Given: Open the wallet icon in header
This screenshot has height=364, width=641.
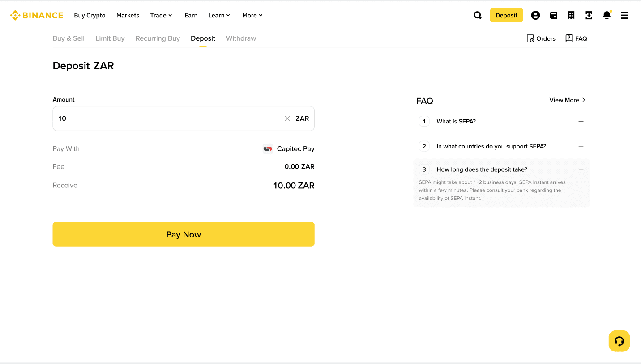Looking at the screenshot, I should pos(553,15).
